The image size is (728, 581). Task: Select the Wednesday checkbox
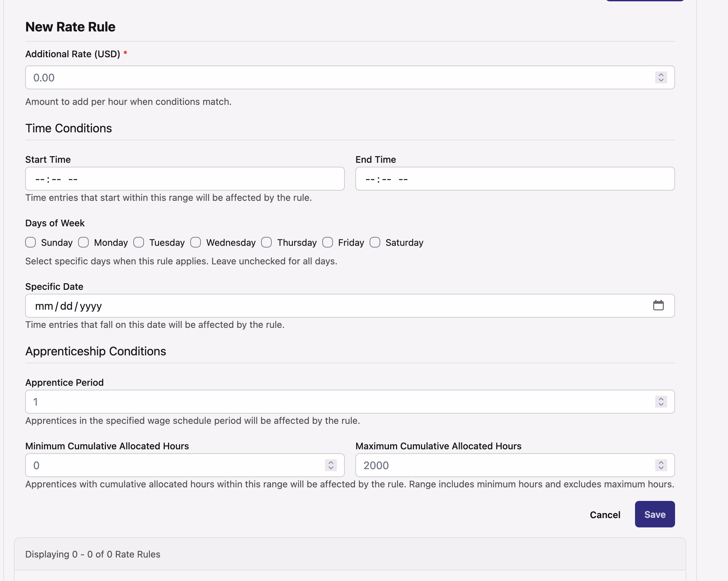[196, 243]
